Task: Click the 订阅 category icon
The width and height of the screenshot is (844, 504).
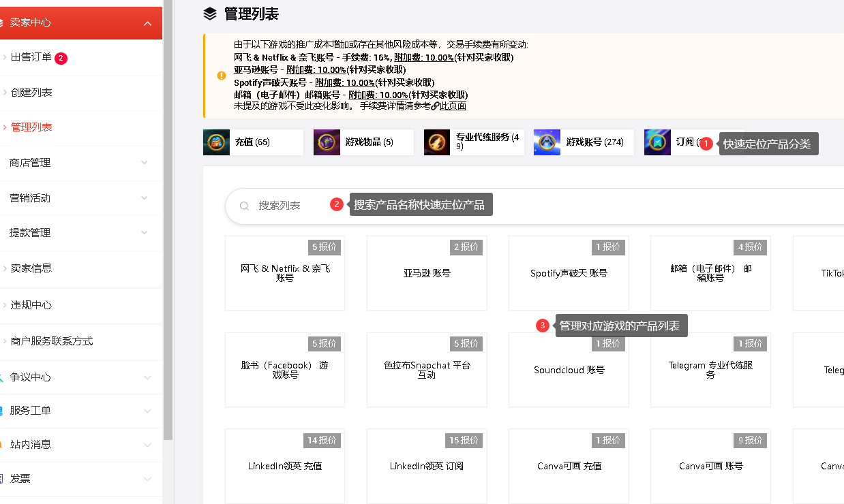Action: tap(657, 142)
